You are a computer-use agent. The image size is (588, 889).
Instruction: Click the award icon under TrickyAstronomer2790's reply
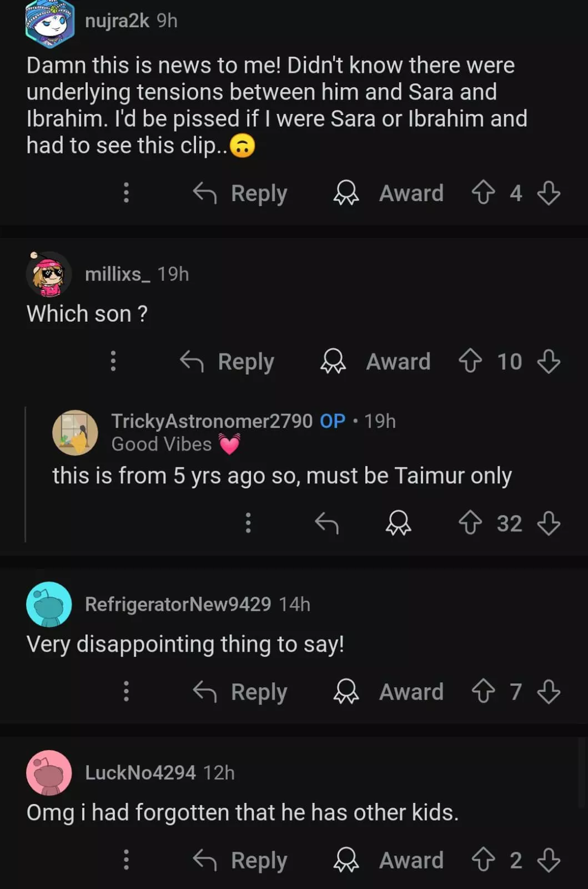click(399, 523)
